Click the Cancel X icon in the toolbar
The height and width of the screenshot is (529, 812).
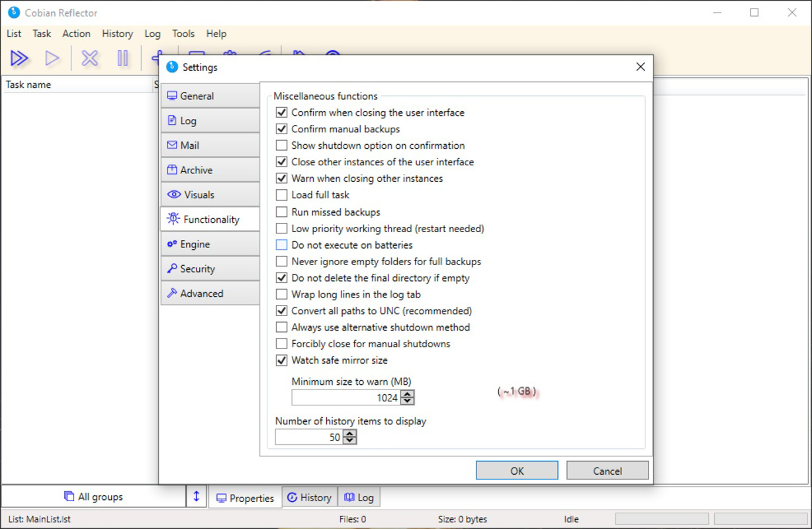(x=89, y=58)
